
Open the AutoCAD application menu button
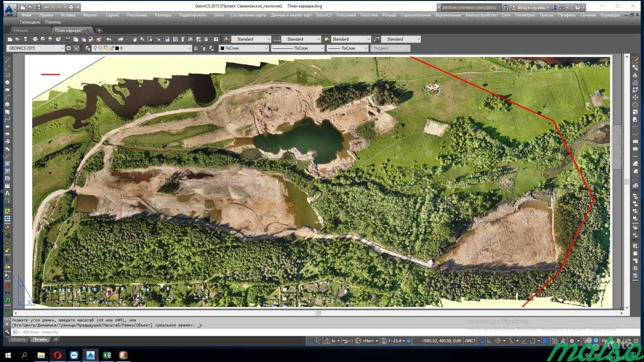pos(10,10)
